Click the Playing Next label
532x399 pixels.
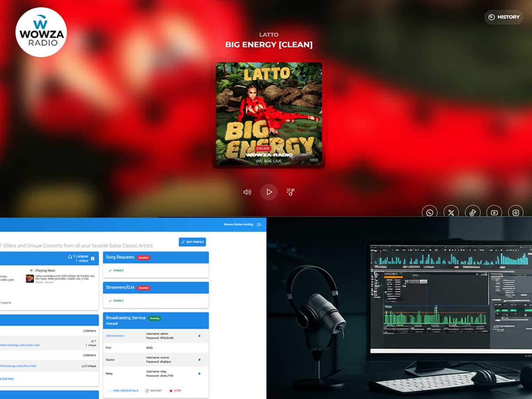pyautogui.click(x=45, y=270)
